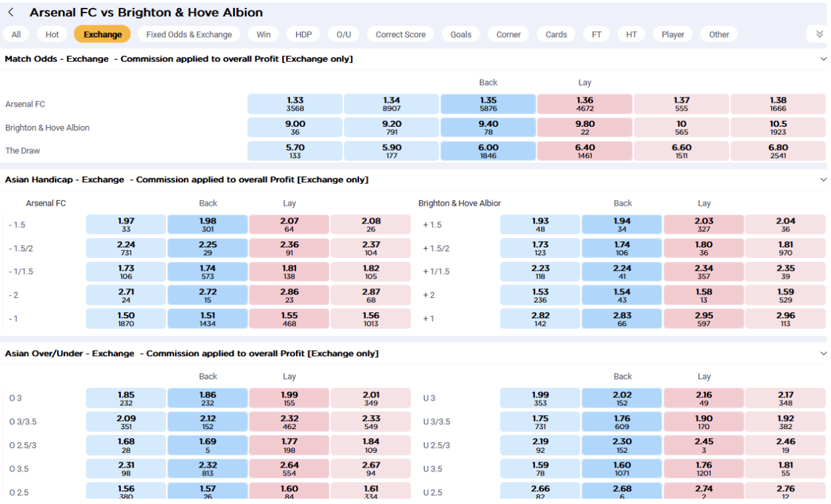Switch to the Correct Score tab
The width and height of the screenshot is (831, 504).
tap(400, 34)
